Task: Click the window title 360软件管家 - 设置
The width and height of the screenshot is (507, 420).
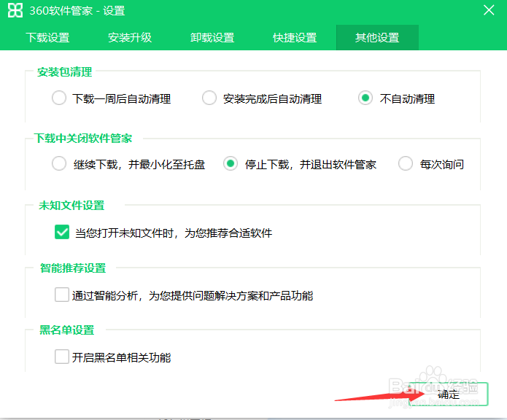Action: (x=77, y=11)
